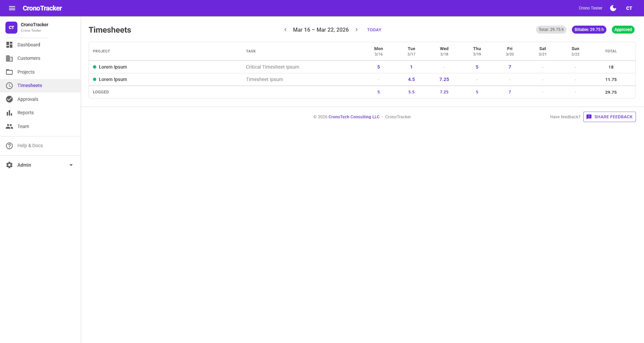The image size is (644, 343).
Task: Click the Customers building icon
Action: point(9,58)
